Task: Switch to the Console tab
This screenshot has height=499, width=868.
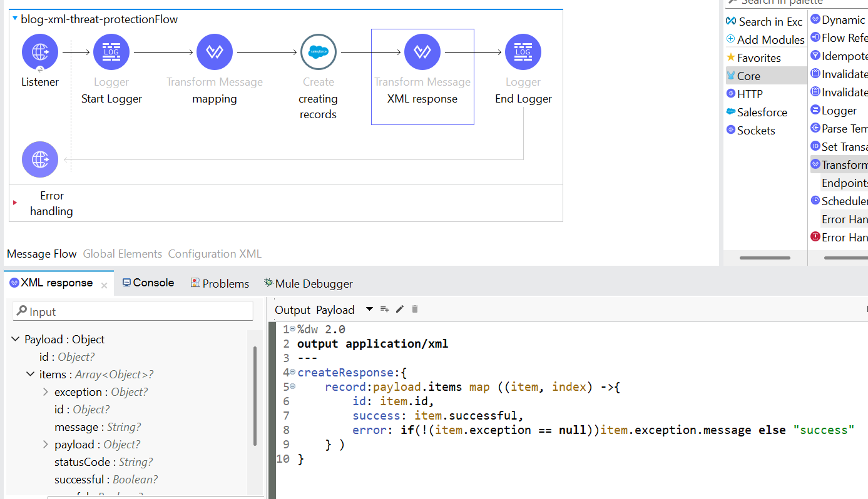Action: click(148, 283)
